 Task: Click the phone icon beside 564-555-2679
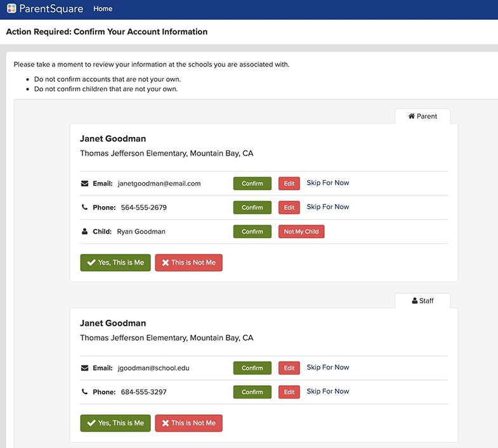click(x=85, y=208)
